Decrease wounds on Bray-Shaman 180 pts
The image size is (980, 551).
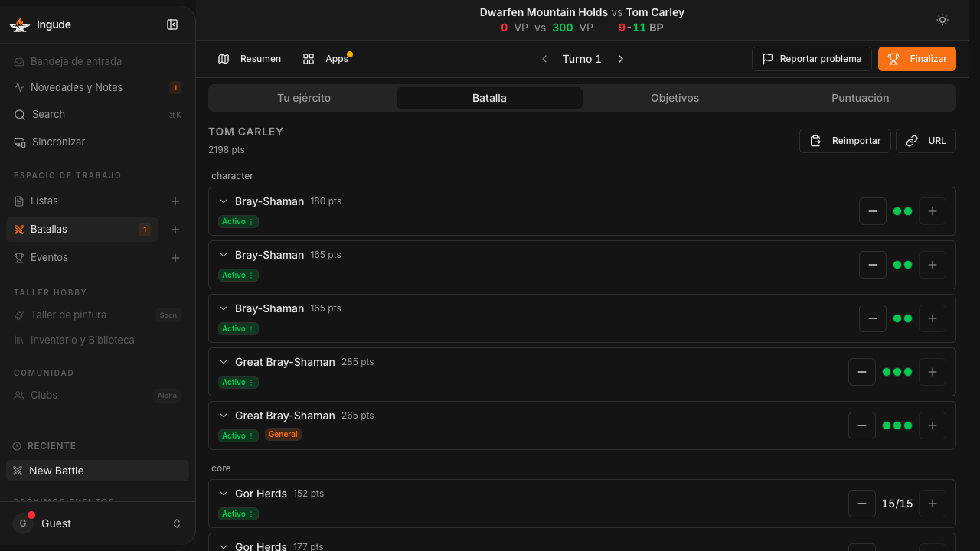(x=873, y=211)
